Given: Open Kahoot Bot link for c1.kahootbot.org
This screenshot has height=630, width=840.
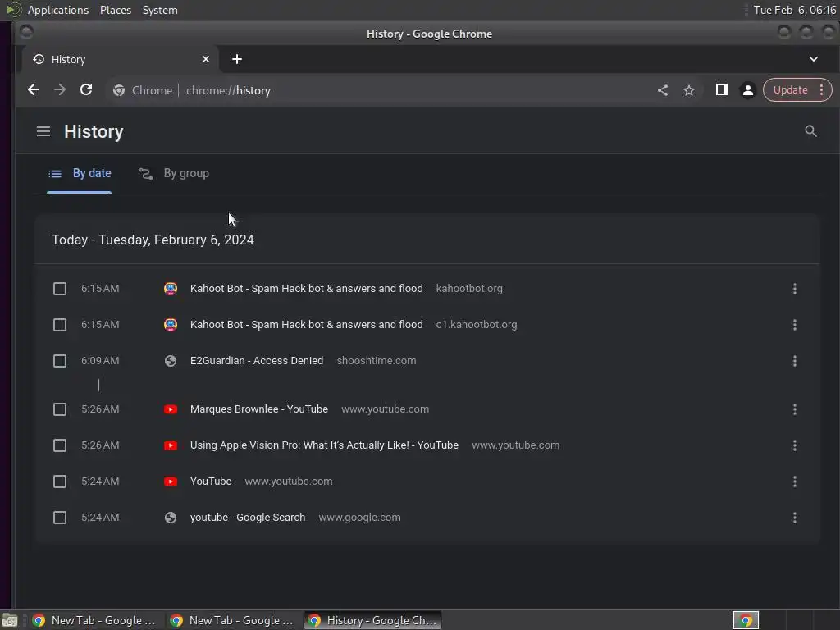Looking at the screenshot, I should [x=307, y=325].
